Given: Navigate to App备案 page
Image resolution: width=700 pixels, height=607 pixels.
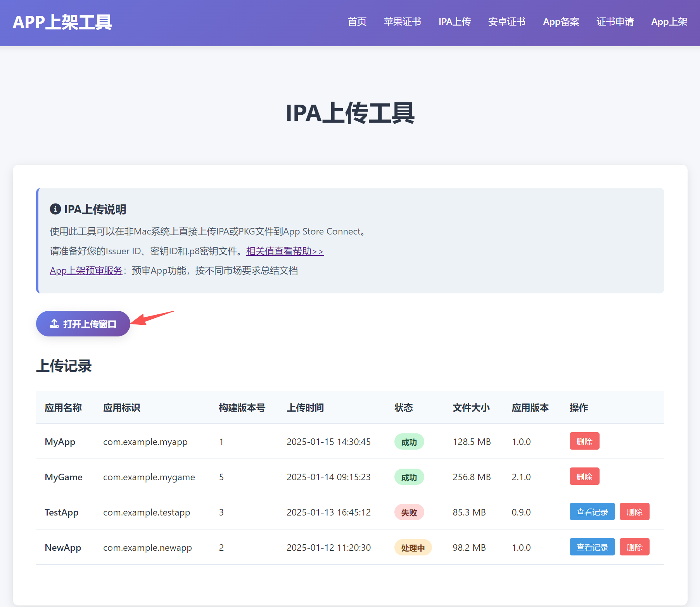Looking at the screenshot, I should point(561,22).
